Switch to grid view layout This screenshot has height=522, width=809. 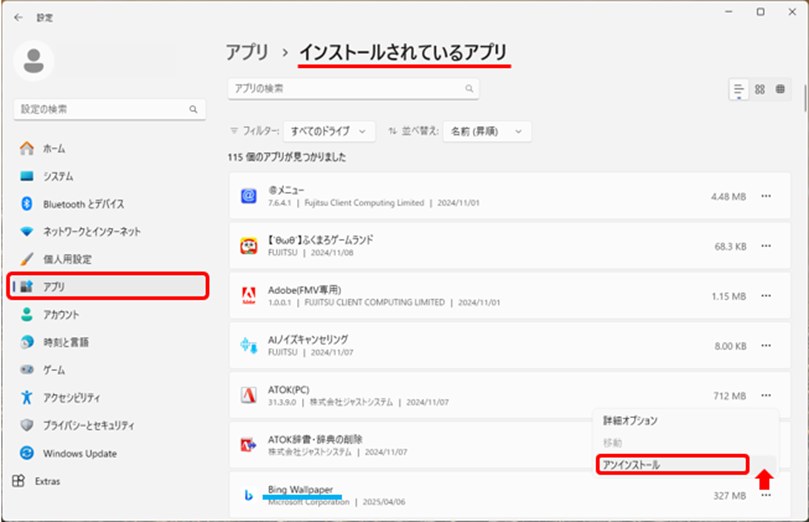760,89
